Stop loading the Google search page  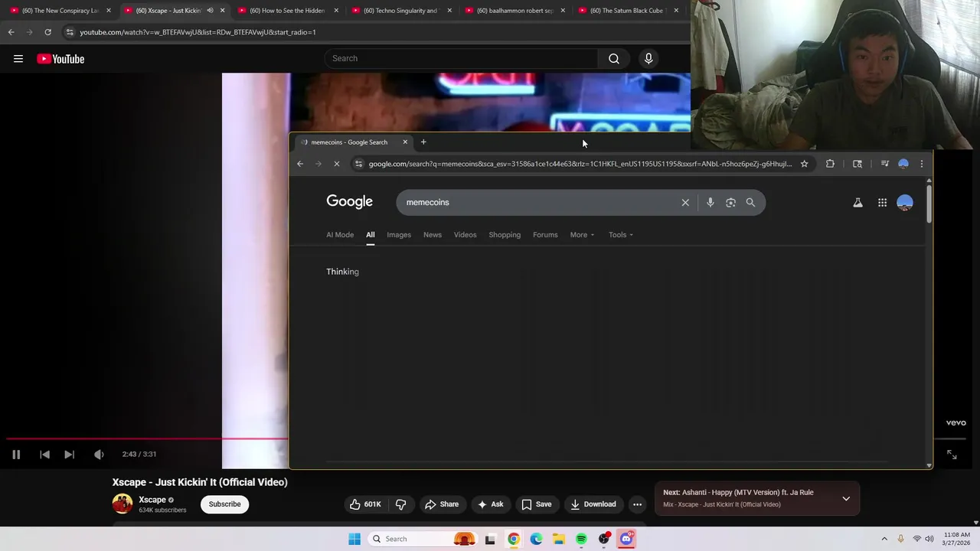[336, 164]
